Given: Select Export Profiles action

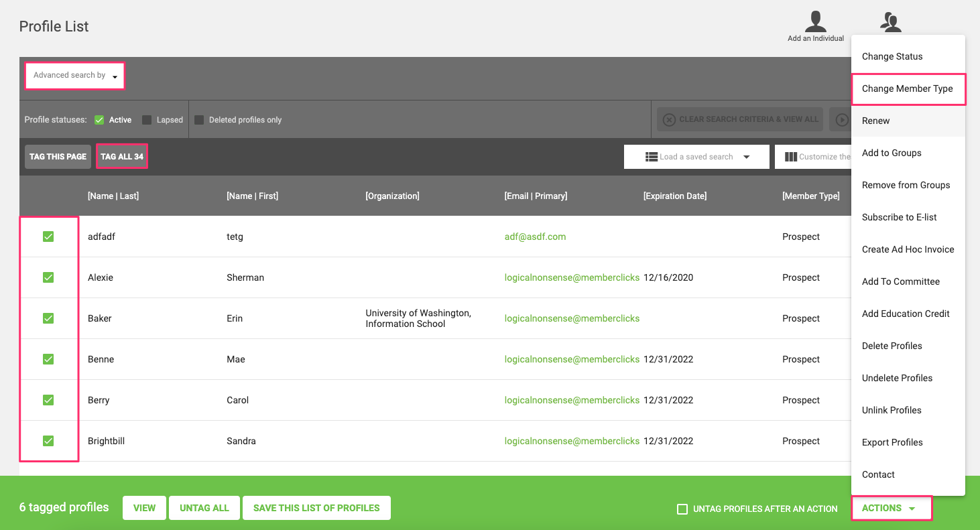Looking at the screenshot, I should coord(908,442).
